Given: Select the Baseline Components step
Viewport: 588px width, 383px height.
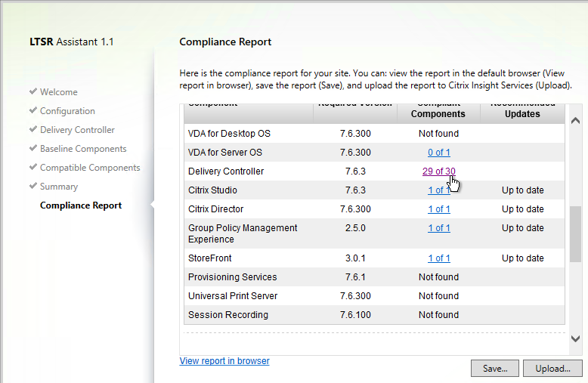Looking at the screenshot, I should point(83,149).
